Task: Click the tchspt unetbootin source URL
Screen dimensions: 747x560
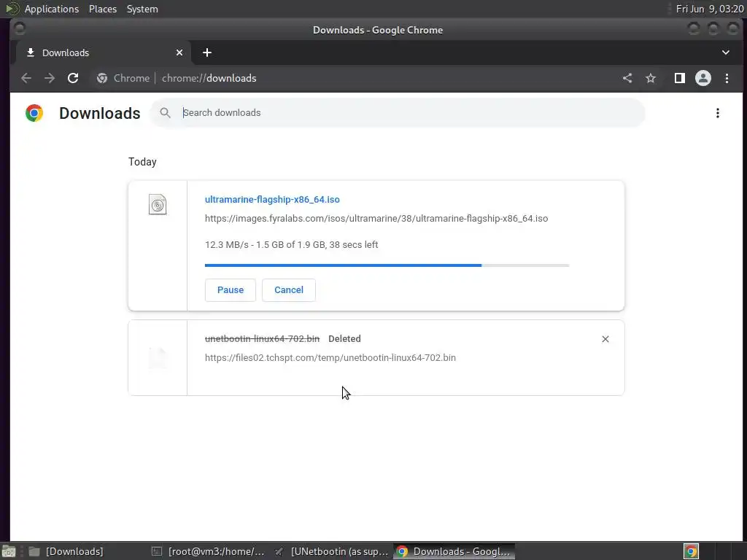Action: pos(330,357)
